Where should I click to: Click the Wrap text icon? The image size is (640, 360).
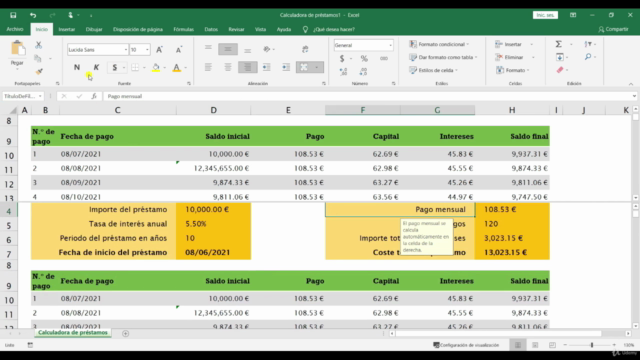point(305,49)
